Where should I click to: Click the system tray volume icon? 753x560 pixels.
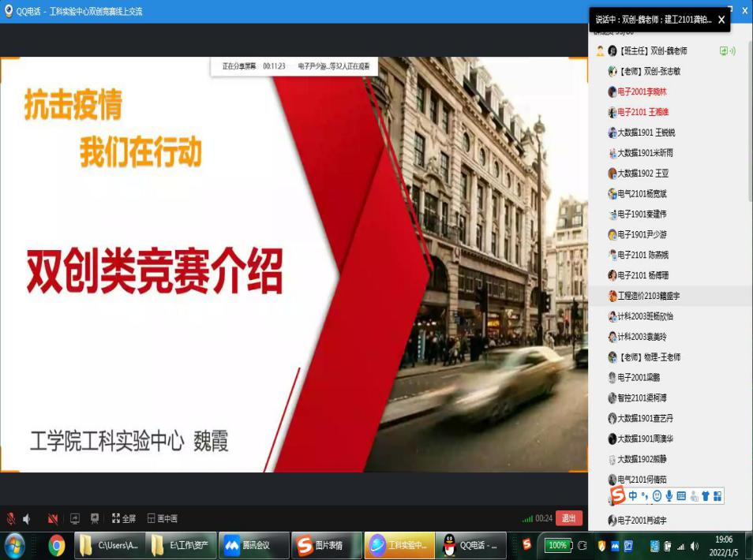click(694, 546)
